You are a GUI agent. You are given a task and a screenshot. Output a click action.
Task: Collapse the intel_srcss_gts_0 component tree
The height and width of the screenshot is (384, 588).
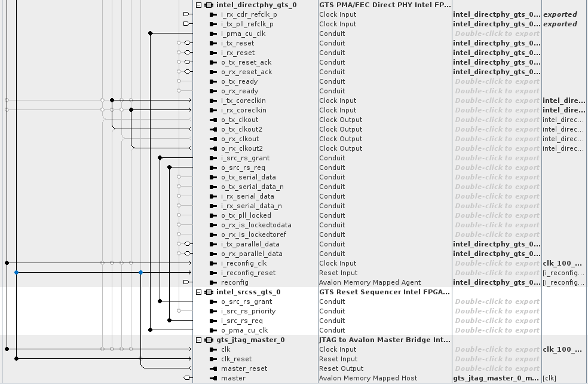point(199,292)
